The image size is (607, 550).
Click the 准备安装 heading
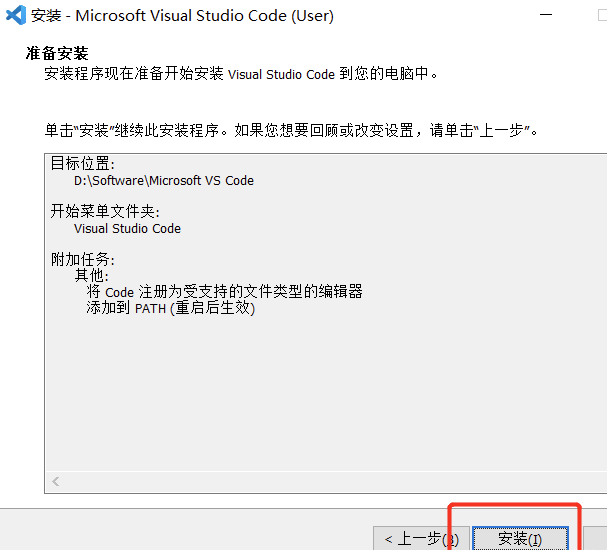tap(57, 53)
